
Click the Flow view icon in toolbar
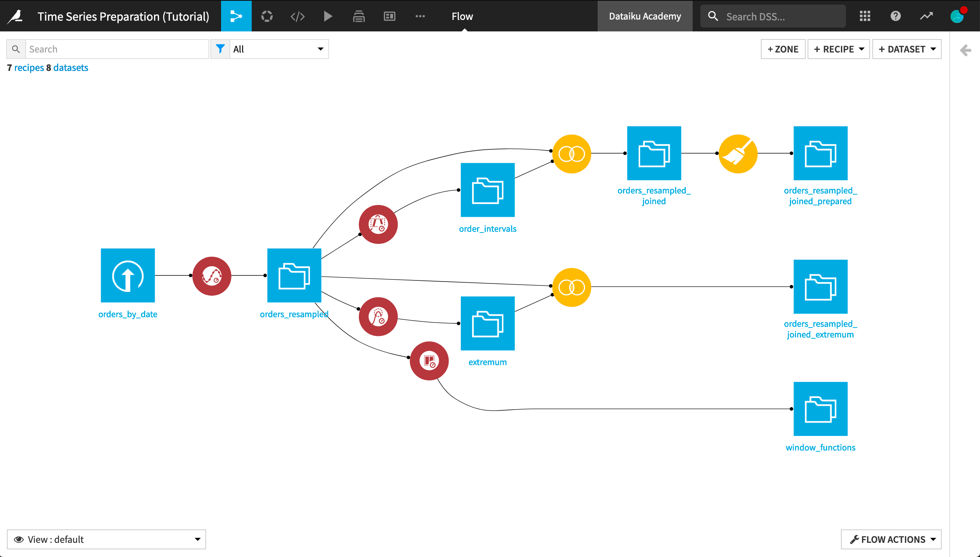click(x=237, y=15)
